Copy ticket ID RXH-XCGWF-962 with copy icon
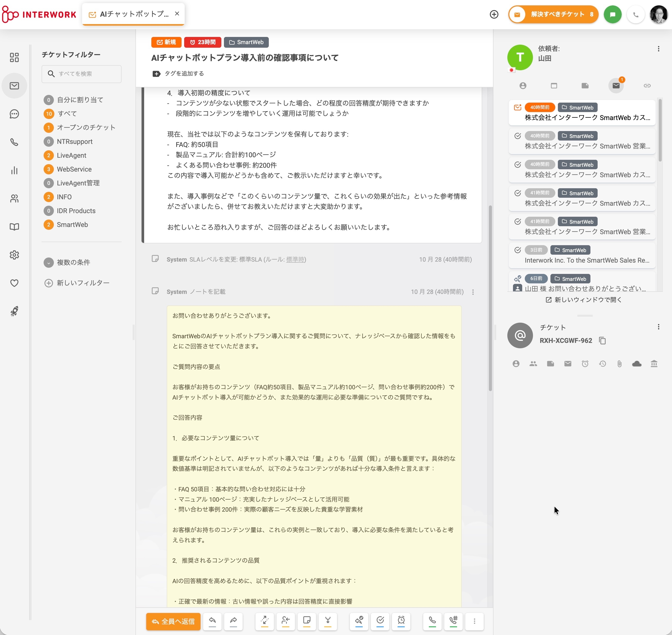The image size is (672, 635). pyautogui.click(x=602, y=341)
